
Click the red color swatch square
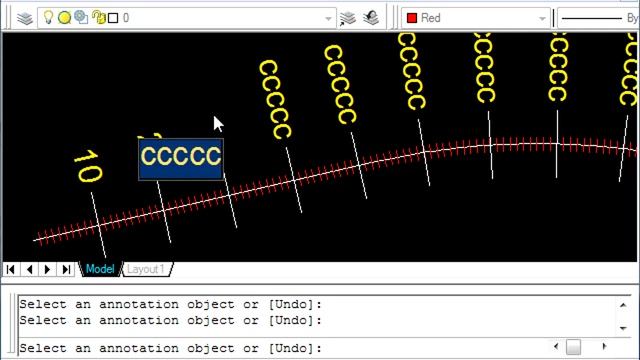[x=412, y=18]
